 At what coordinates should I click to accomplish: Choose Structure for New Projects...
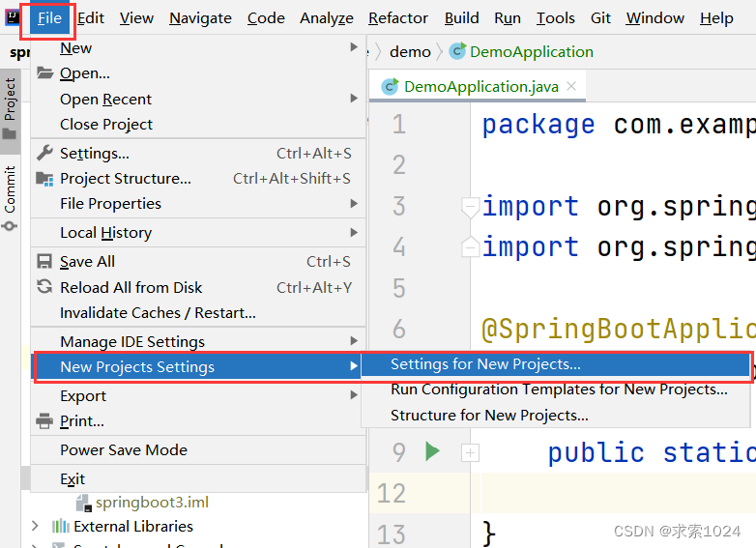click(x=557, y=415)
